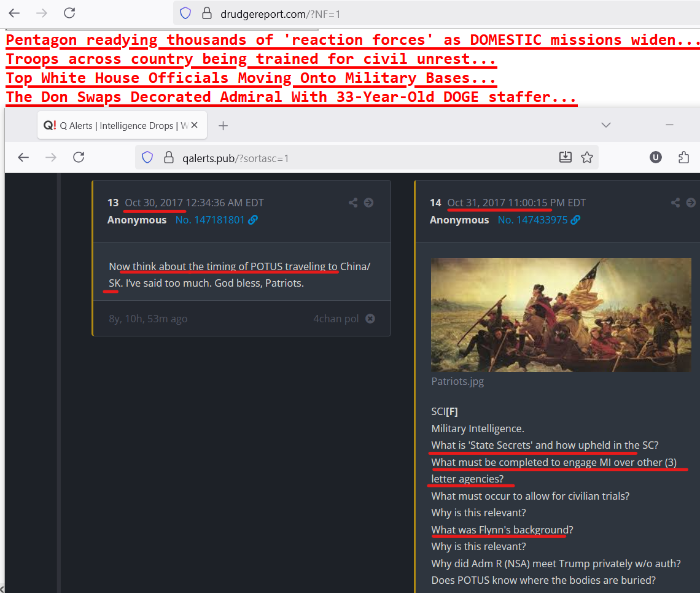
Task: Share post 13 via share icon
Action: (353, 203)
